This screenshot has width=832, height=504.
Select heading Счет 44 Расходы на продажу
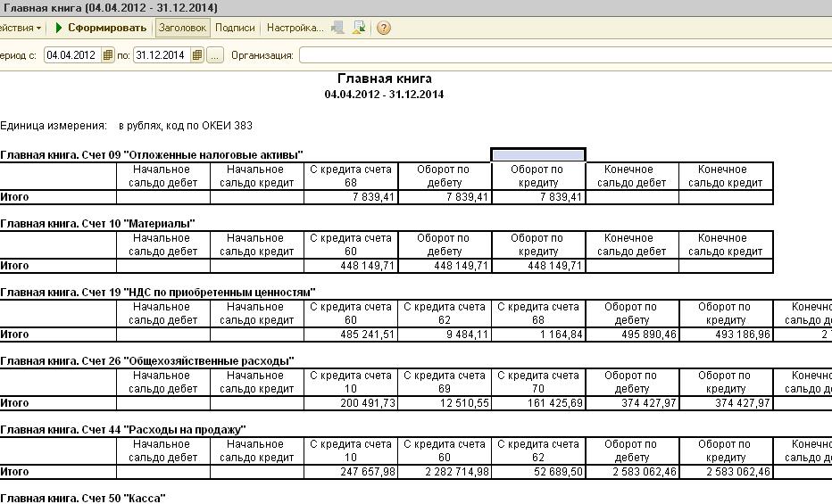(123, 430)
